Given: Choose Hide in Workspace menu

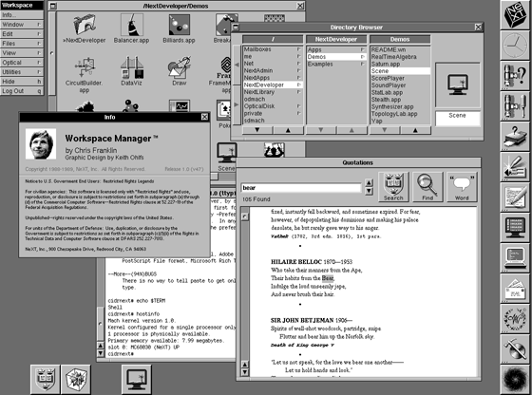Looking at the screenshot, I should pyautogui.click(x=22, y=82).
